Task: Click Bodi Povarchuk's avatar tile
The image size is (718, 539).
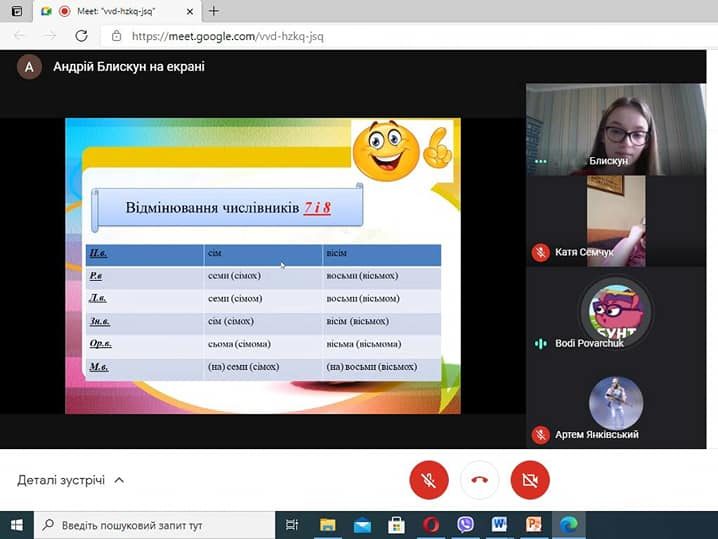Action: click(616, 311)
